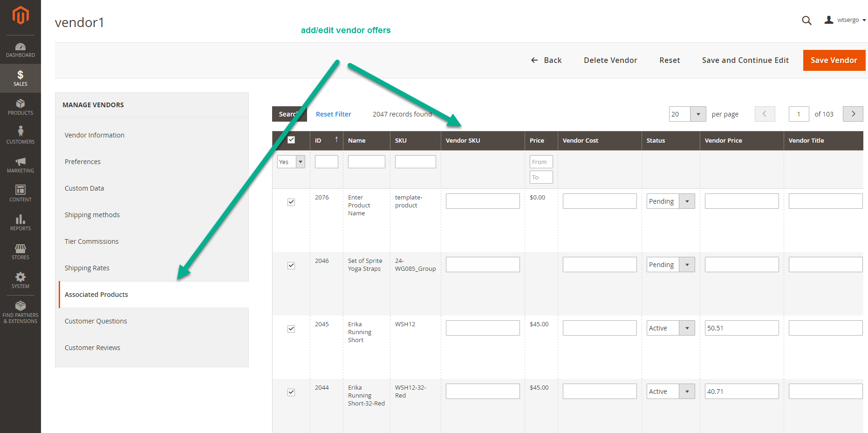868x433 pixels.
Task: Open the System gear icon menu
Action: (21, 281)
